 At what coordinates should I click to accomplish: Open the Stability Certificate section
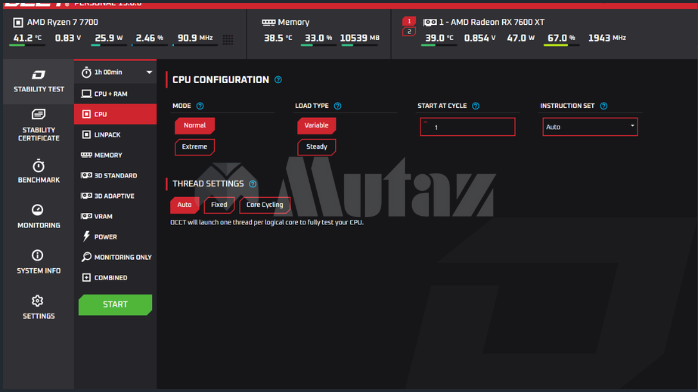point(38,125)
